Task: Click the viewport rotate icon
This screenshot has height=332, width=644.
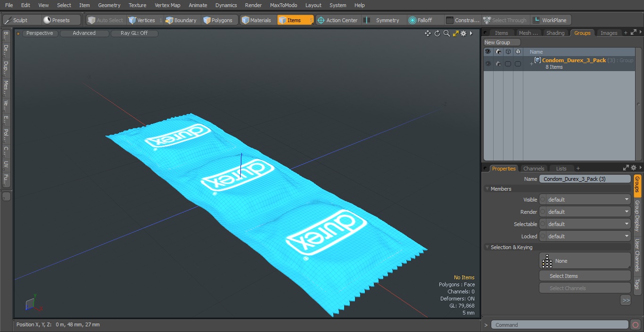Action: click(437, 33)
